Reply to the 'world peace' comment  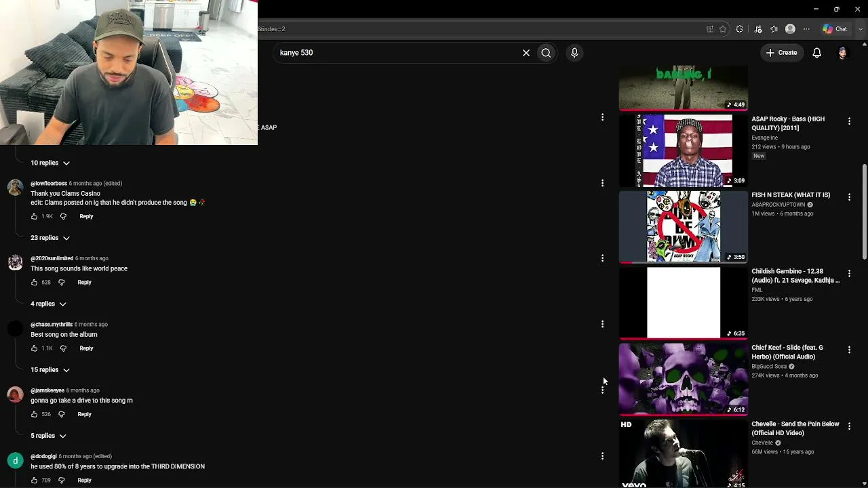click(84, 282)
